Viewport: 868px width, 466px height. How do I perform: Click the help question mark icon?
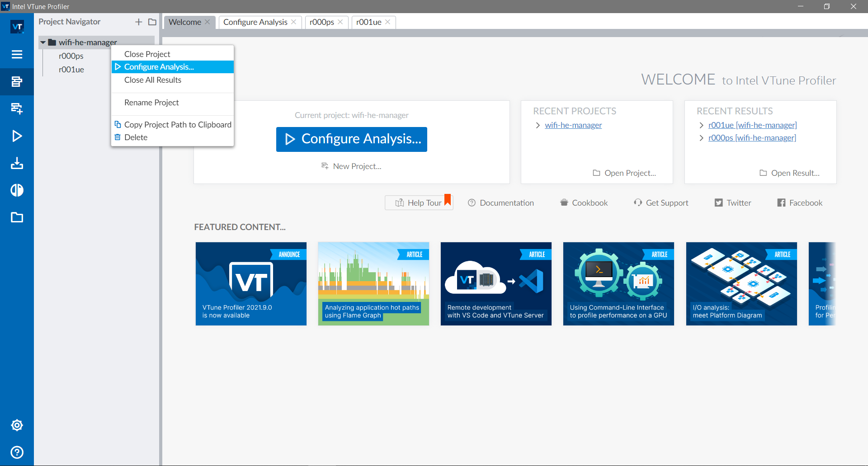(17, 452)
